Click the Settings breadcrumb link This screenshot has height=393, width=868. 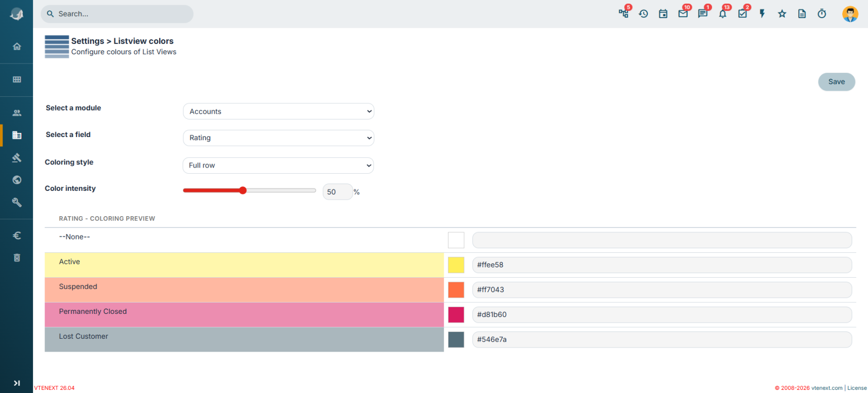tap(88, 41)
